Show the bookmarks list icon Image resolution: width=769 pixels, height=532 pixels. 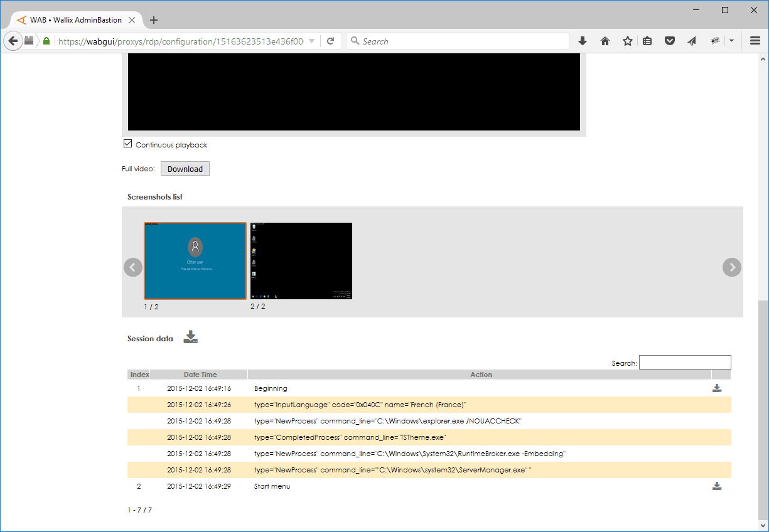click(x=647, y=41)
